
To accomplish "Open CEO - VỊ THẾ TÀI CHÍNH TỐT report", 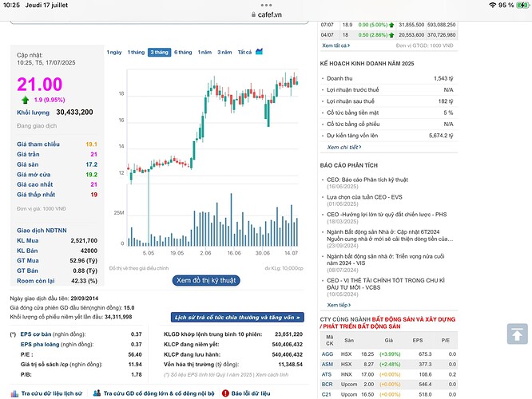I will [386, 284].
